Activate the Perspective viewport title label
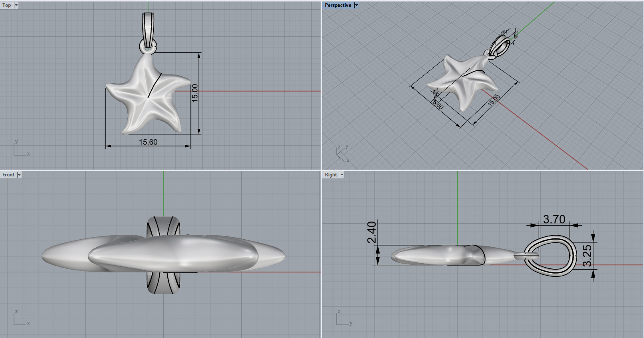The image size is (644, 338). 338,5
